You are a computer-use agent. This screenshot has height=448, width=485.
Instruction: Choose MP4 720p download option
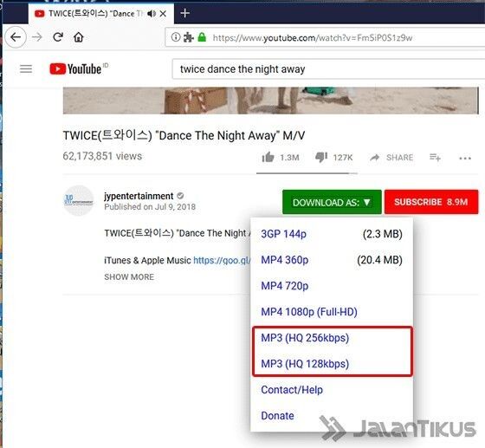point(331,286)
